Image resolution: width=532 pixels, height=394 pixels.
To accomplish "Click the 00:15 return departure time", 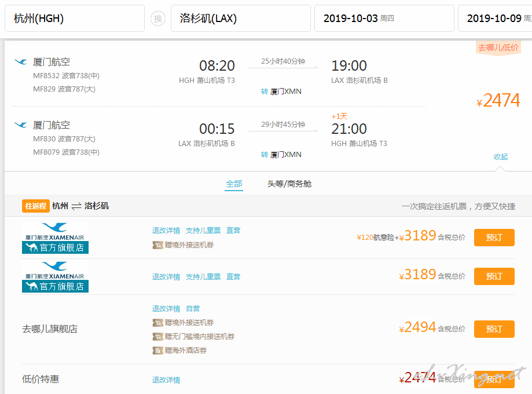I will 217,129.
